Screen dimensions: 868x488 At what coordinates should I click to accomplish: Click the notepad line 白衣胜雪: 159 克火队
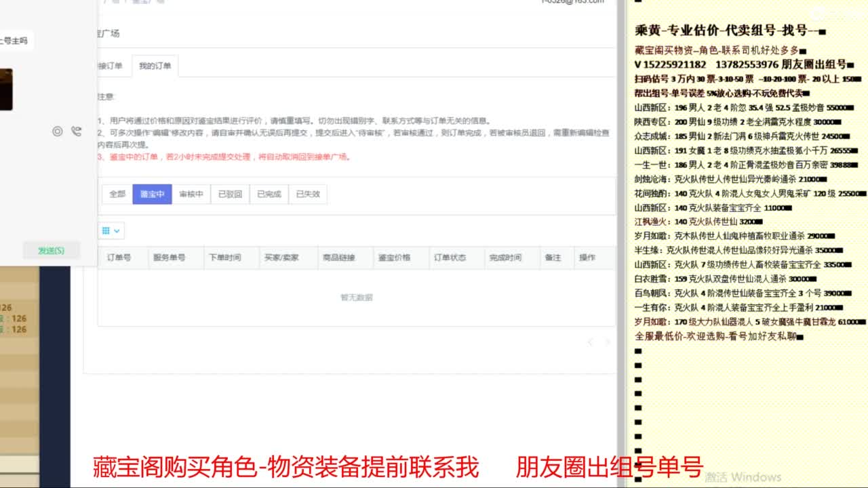(x=726, y=279)
